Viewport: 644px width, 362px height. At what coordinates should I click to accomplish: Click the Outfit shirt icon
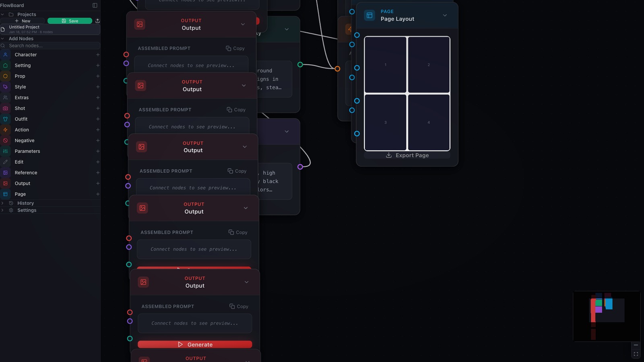(x=5, y=119)
